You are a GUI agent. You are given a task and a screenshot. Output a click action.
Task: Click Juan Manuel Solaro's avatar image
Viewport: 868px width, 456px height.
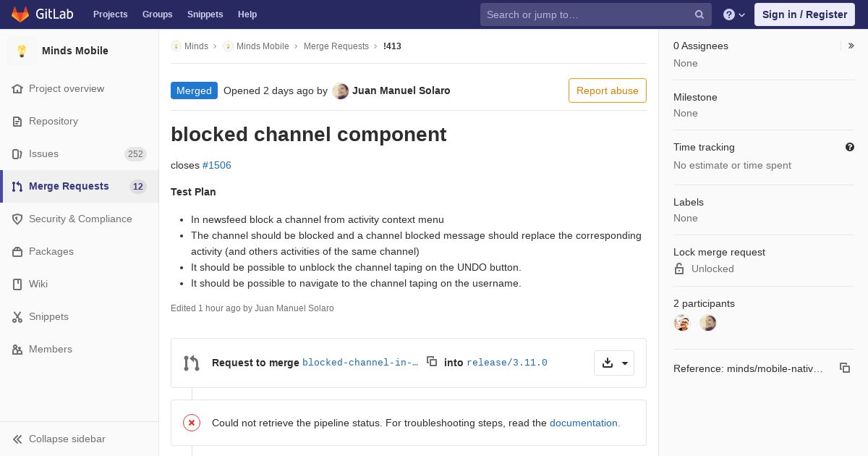click(341, 91)
